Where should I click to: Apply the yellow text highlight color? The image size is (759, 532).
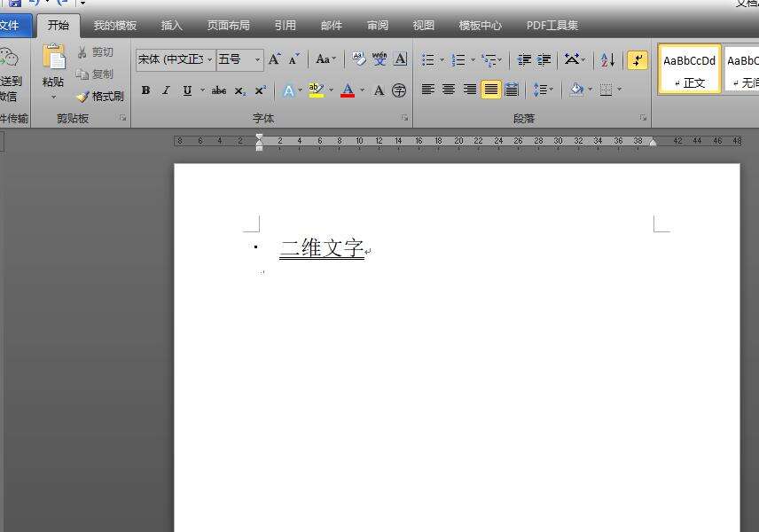coord(316,90)
